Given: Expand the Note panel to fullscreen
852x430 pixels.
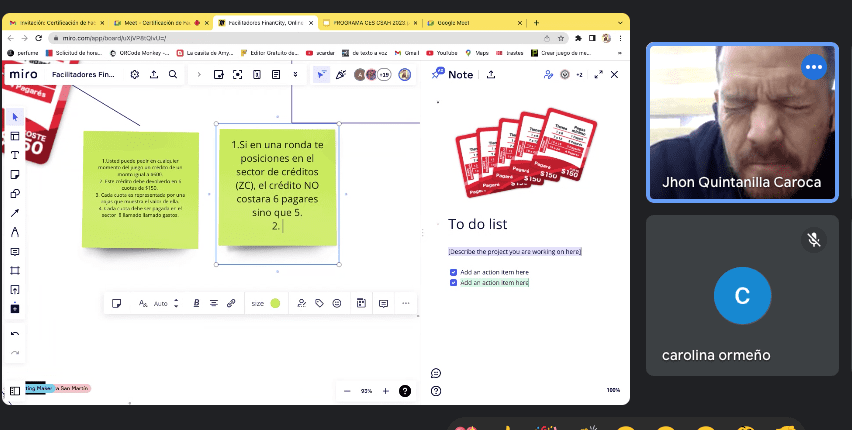Looking at the screenshot, I should (599, 74).
